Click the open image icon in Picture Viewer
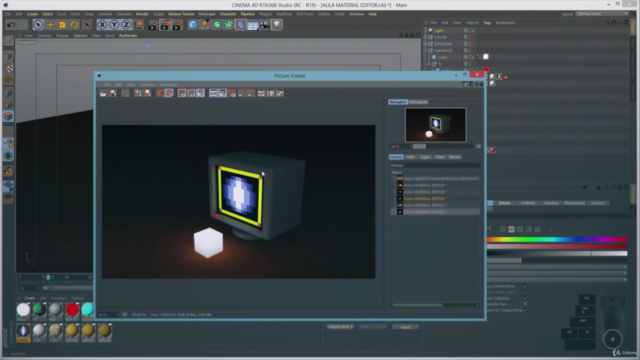Image resolution: width=640 pixels, height=360 pixels. point(103,93)
